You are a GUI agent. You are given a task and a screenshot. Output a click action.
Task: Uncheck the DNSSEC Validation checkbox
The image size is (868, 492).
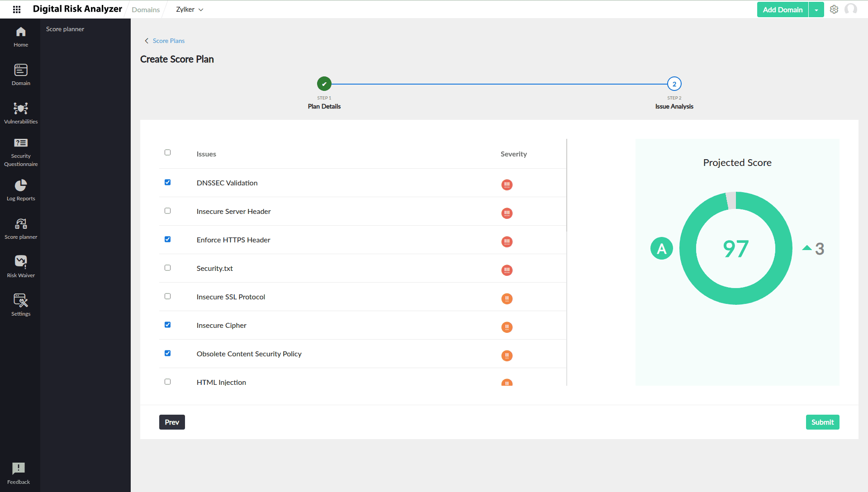pyautogui.click(x=168, y=182)
